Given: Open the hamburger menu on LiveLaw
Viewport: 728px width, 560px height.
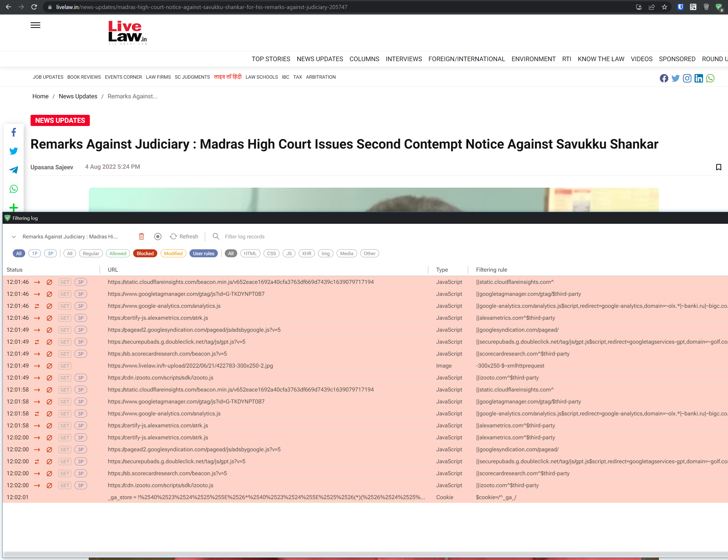Looking at the screenshot, I should (35, 25).
